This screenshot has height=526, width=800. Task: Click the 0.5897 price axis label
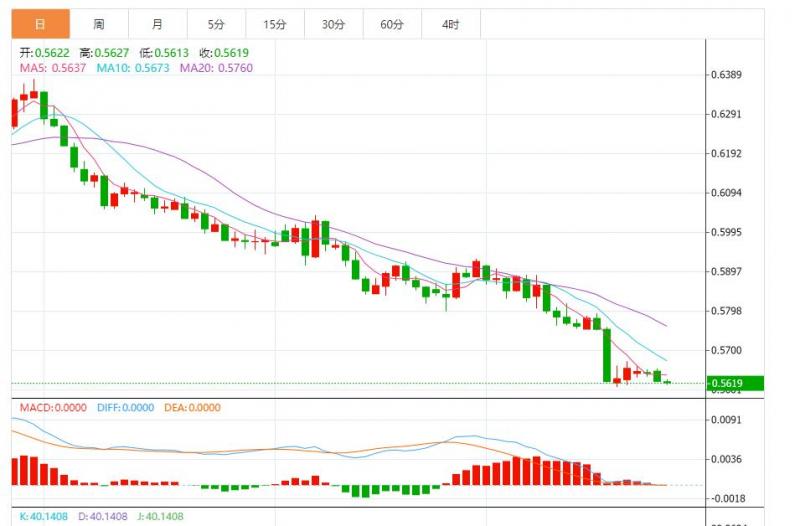point(727,271)
